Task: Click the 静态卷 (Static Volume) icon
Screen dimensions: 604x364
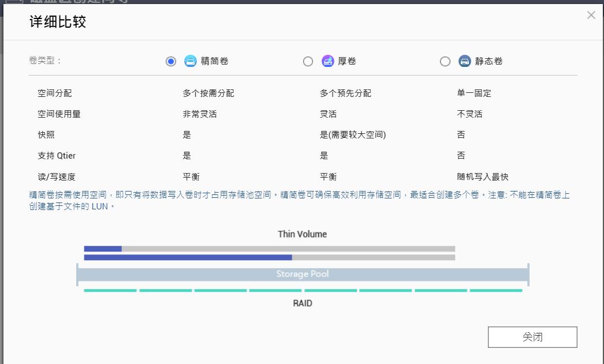Action: (464, 61)
